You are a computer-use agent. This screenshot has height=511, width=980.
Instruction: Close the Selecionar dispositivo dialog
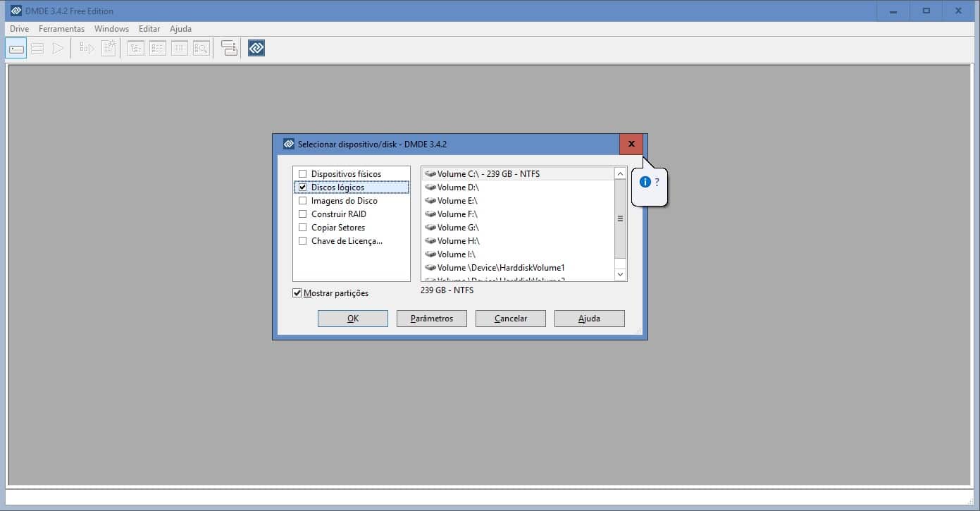pos(631,144)
